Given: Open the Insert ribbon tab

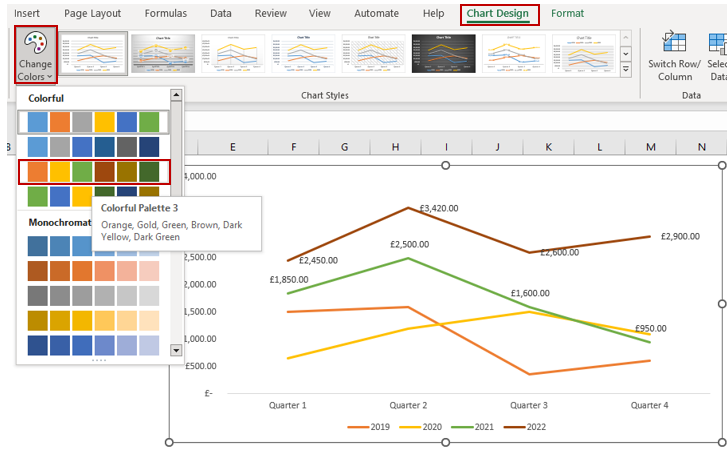Looking at the screenshot, I should (x=26, y=13).
